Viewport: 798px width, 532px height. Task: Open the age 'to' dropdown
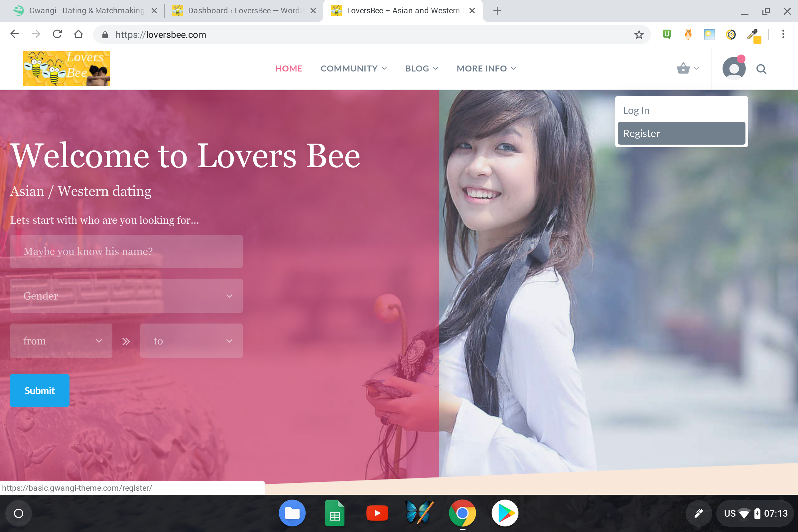[x=192, y=340]
